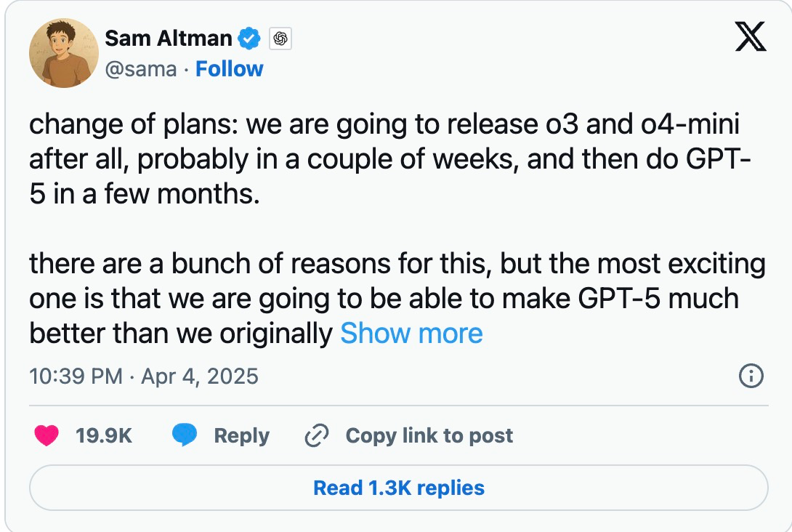792x532 pixels.
Task: Follow the @sama account
Action: pyautogui.click(x=230, y=69)
